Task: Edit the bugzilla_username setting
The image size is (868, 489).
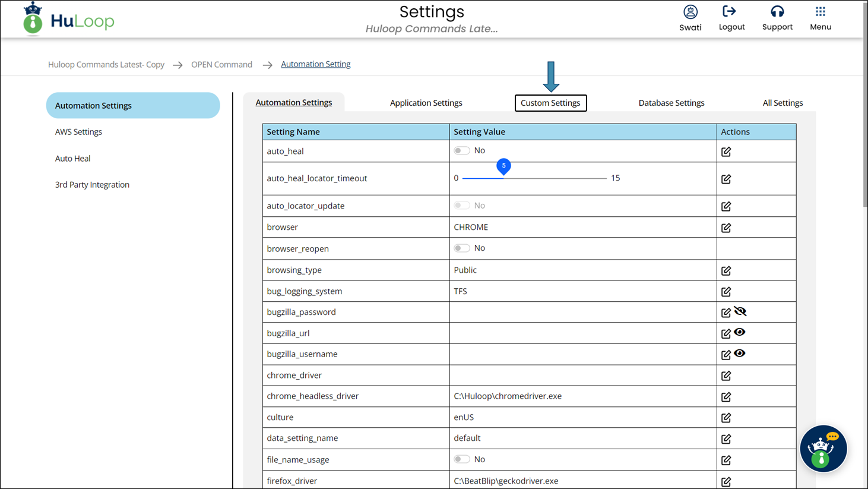Action: (726, 355)
